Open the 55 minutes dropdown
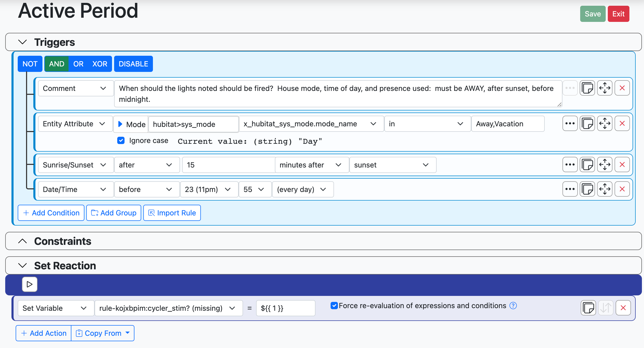The width and height of the screenshot is (644, 348). (x=255, y=189)
